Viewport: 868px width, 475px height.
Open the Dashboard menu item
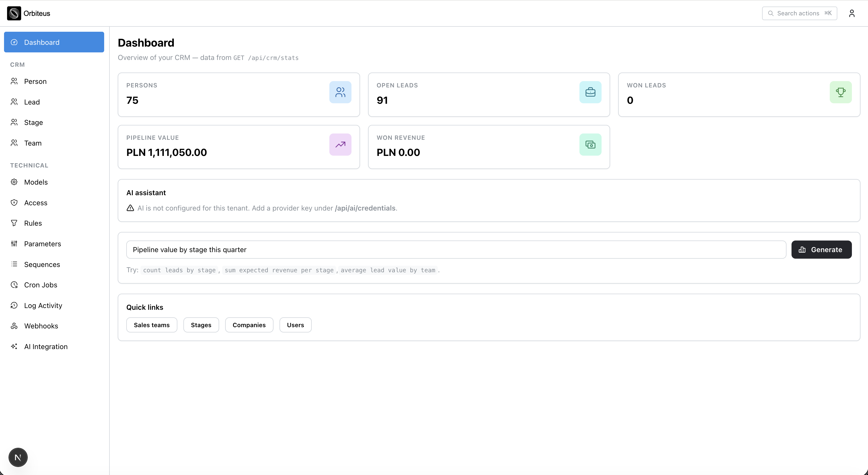54,42
